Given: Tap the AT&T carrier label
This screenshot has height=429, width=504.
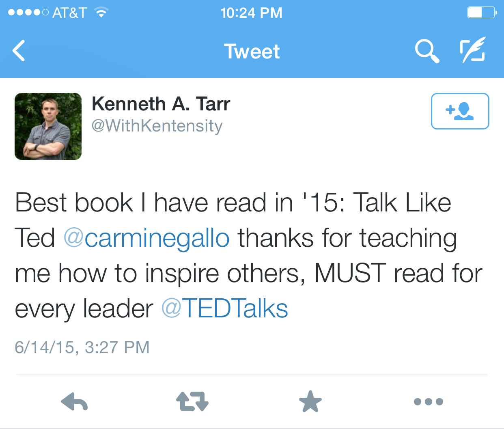Looking at the screenshot, I should point(70,13).
